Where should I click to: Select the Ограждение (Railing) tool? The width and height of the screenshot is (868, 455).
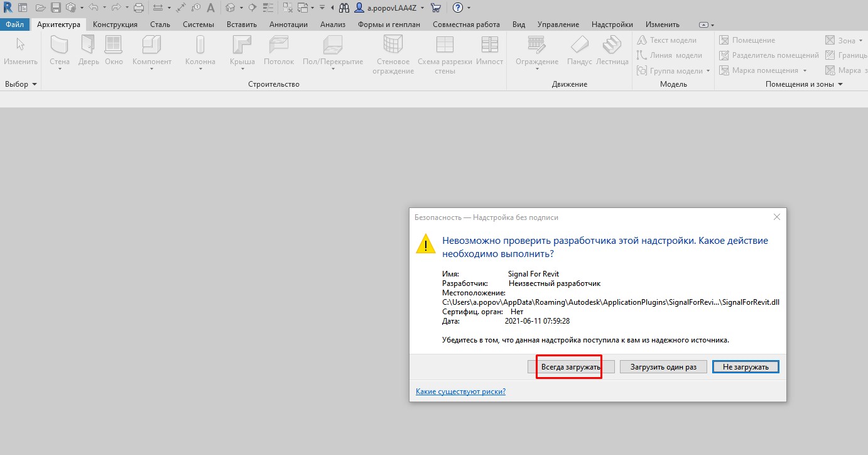click(x=537, y=52)
